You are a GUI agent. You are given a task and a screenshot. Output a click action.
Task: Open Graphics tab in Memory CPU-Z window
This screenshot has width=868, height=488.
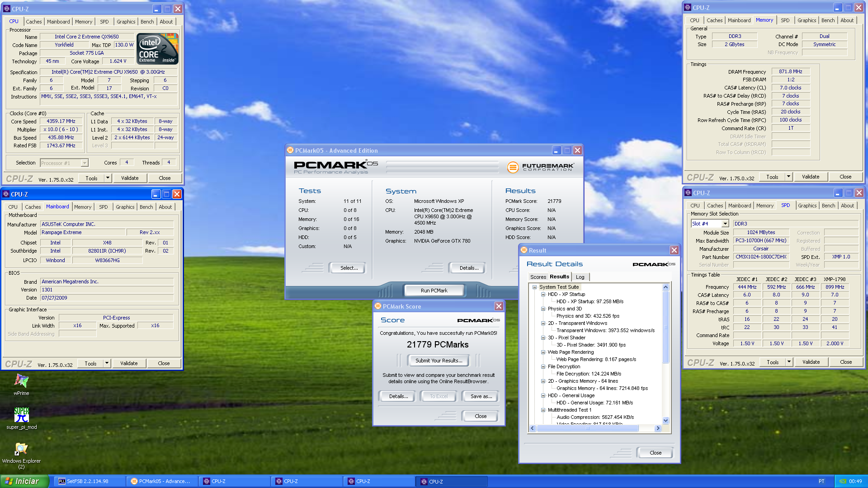point(807,20)
